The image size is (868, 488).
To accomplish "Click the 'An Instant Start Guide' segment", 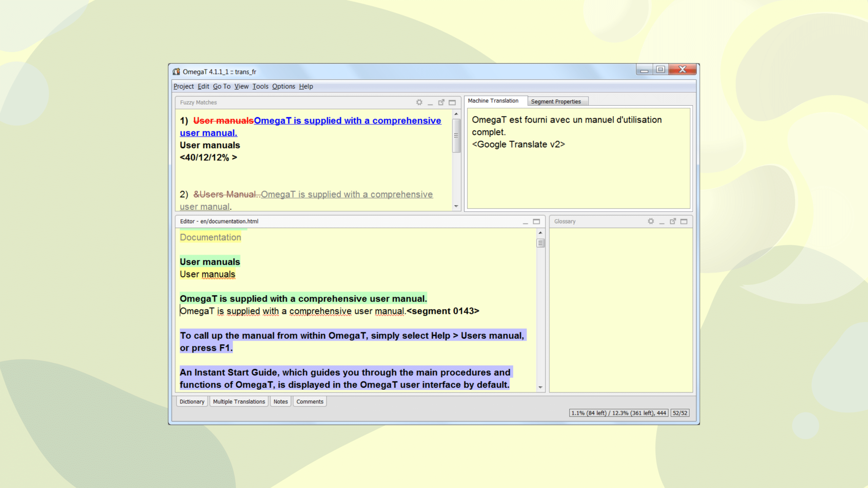I will 346,379.
